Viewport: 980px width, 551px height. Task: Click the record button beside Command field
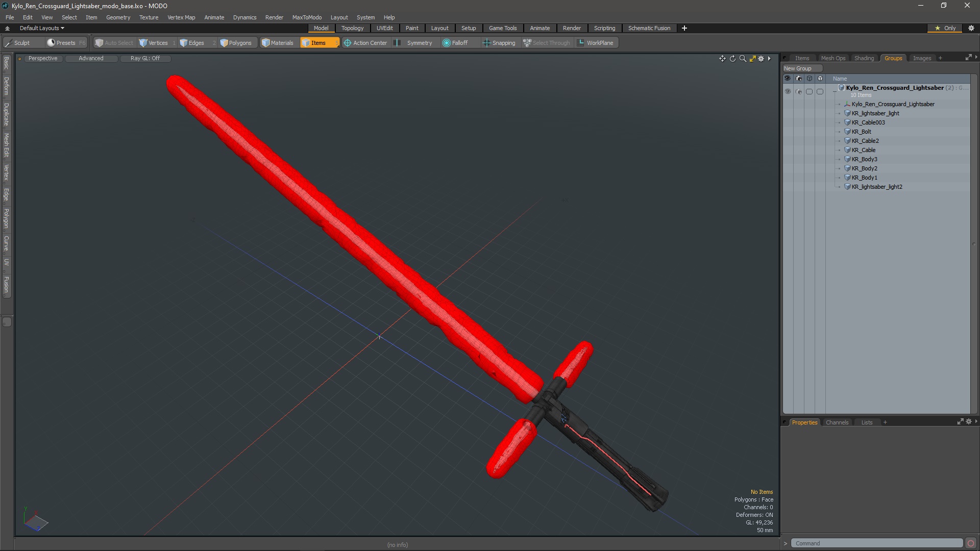coord(971,543)
